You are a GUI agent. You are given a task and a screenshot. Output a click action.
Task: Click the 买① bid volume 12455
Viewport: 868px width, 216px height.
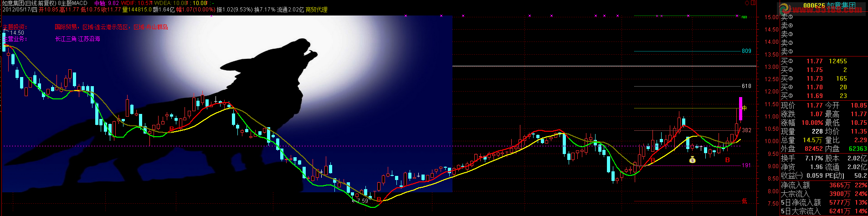click(x=838, y=61)
